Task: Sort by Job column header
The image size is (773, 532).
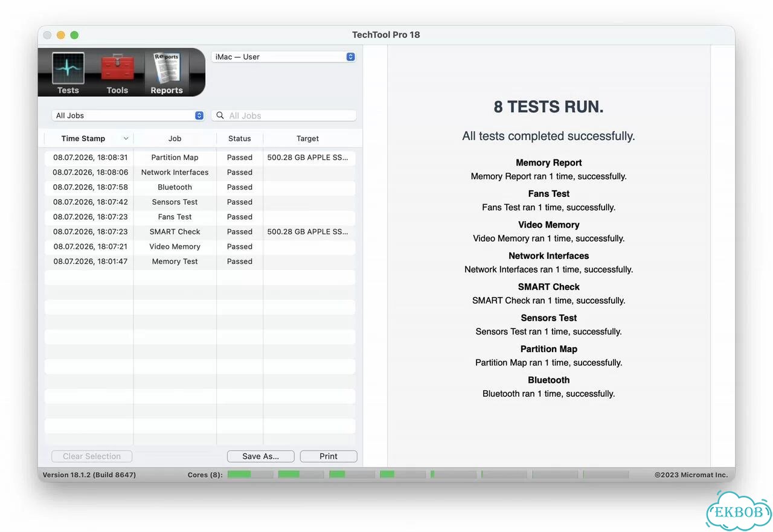Action: [x=175, y=138]
